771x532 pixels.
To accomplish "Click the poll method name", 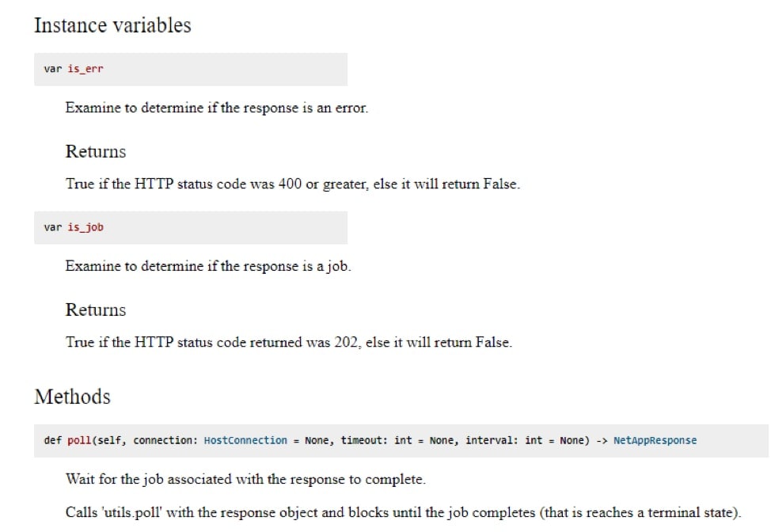I will (x=79, y=440).
